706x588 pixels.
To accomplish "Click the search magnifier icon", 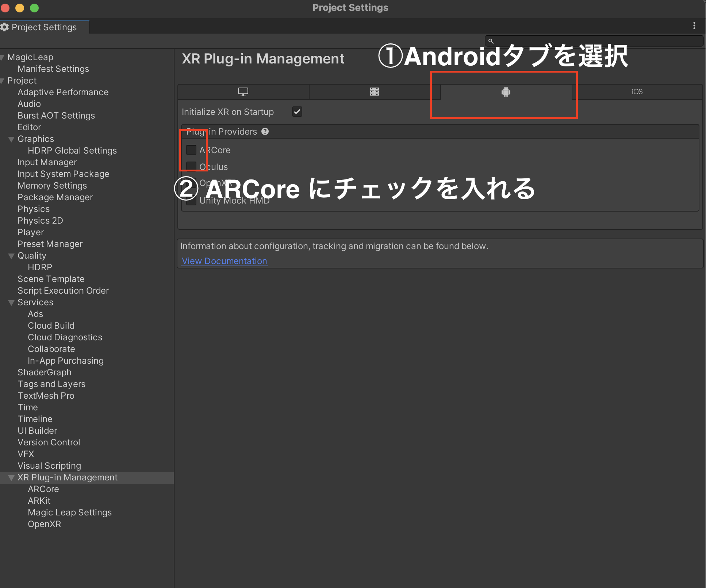I will 491,41.
